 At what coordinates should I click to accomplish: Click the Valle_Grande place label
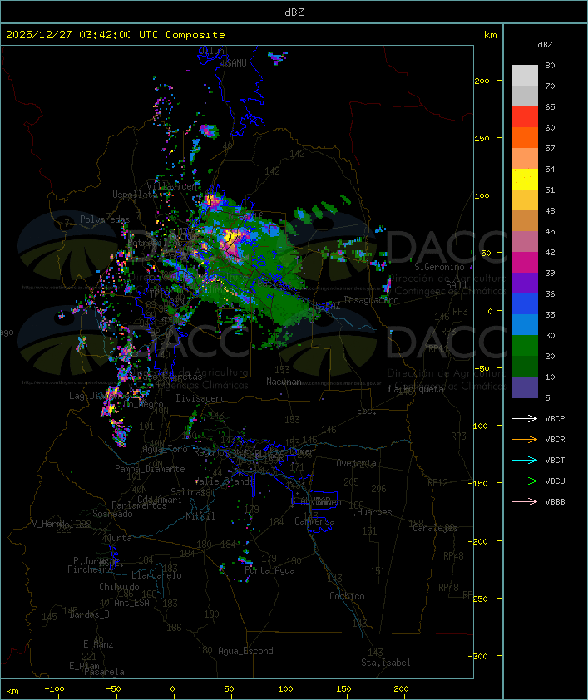point(224,481)
